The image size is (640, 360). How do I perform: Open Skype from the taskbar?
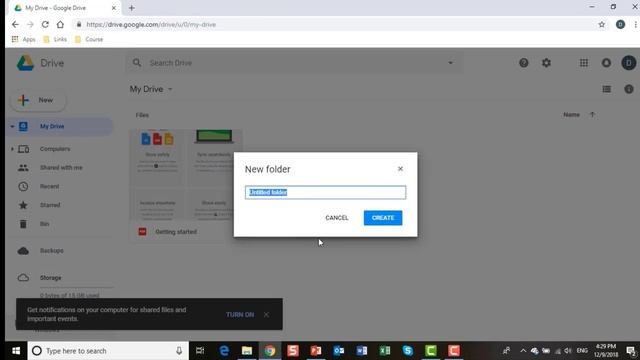pyautogui.click(x=407, y=351)
